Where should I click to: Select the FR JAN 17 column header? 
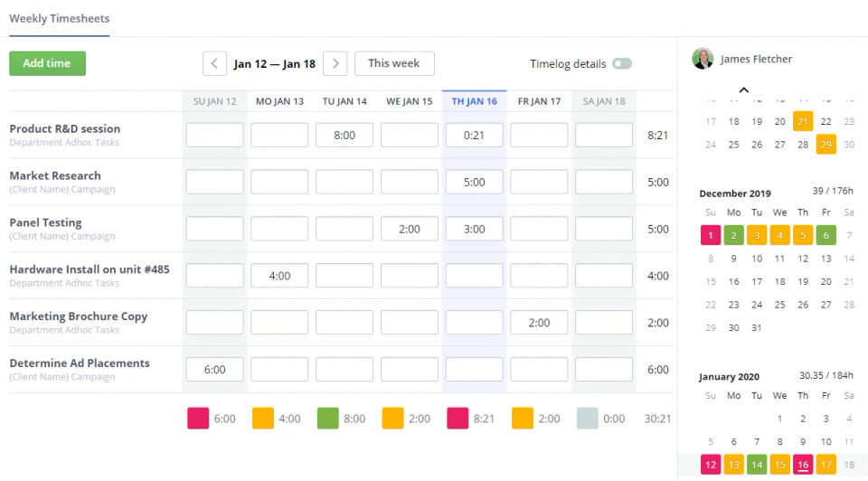point(539,101)
